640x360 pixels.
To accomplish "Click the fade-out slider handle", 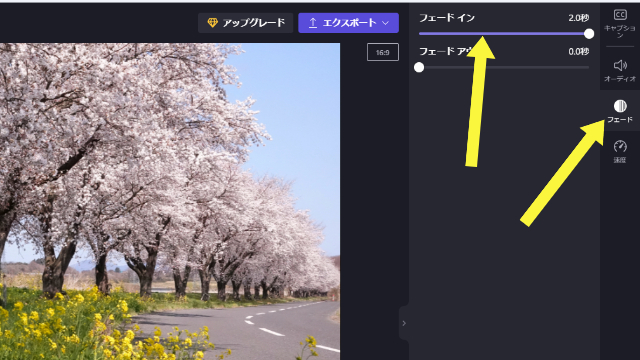I will pyautogui.click(x=419, y=67).
